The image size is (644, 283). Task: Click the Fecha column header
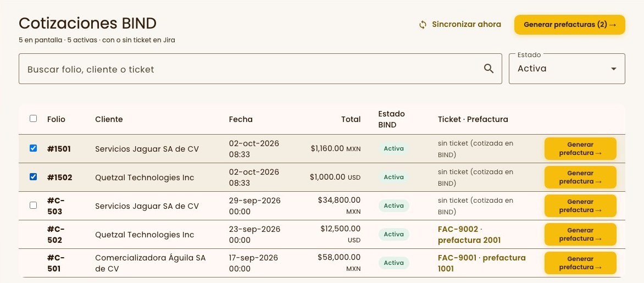point(241,119)
